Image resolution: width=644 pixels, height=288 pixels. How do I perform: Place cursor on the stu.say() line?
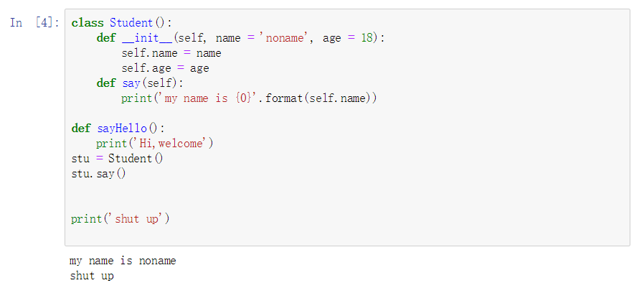98,173
